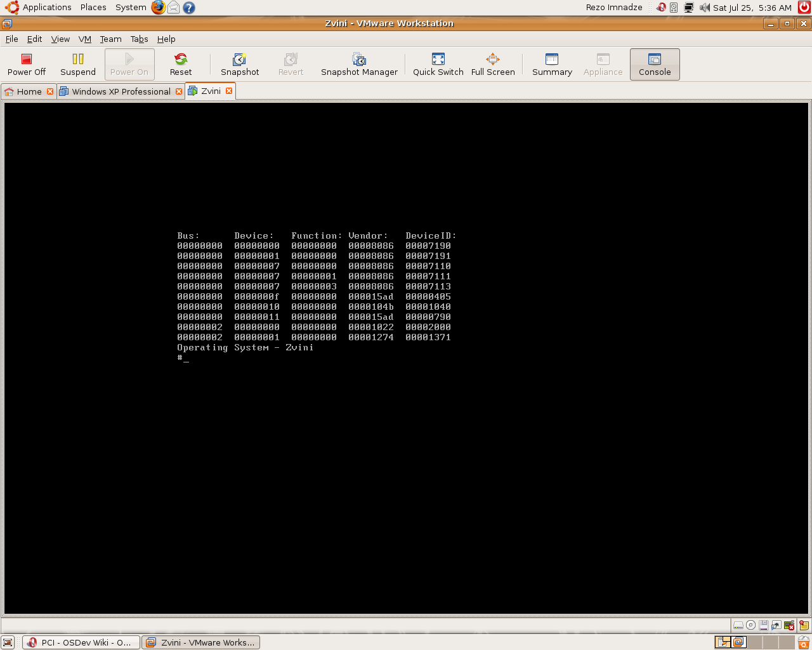Open the Help menu
This screenshot has width=812, height=650.
(166, 39)
